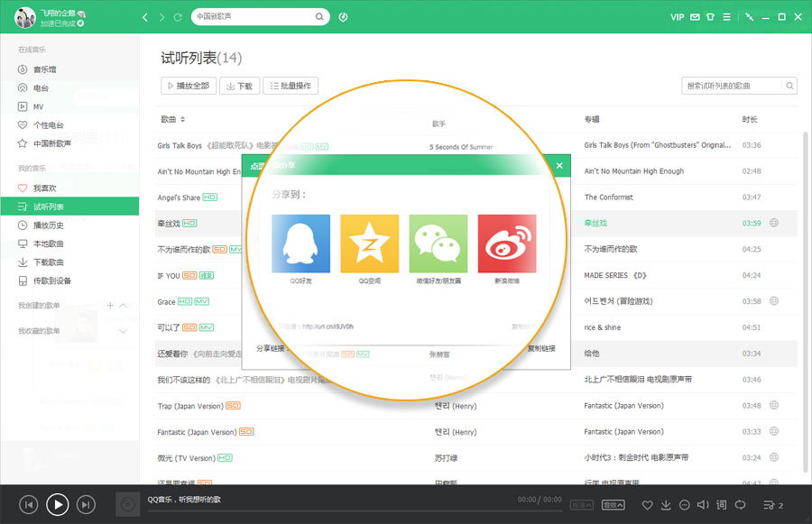Toggle mute with the speaker icon

pyautogui.click(x=703, y=505)
